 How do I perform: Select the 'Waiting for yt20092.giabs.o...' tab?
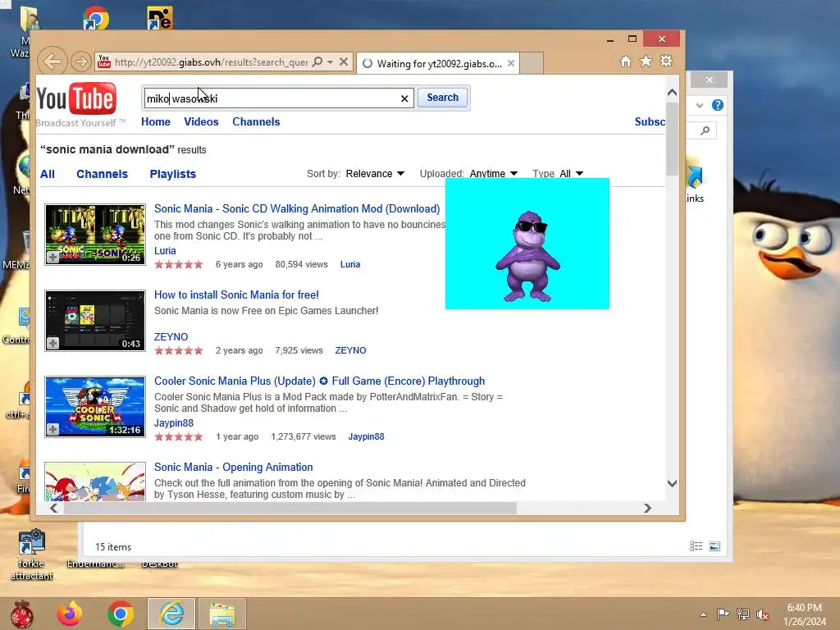coord(438,63)
